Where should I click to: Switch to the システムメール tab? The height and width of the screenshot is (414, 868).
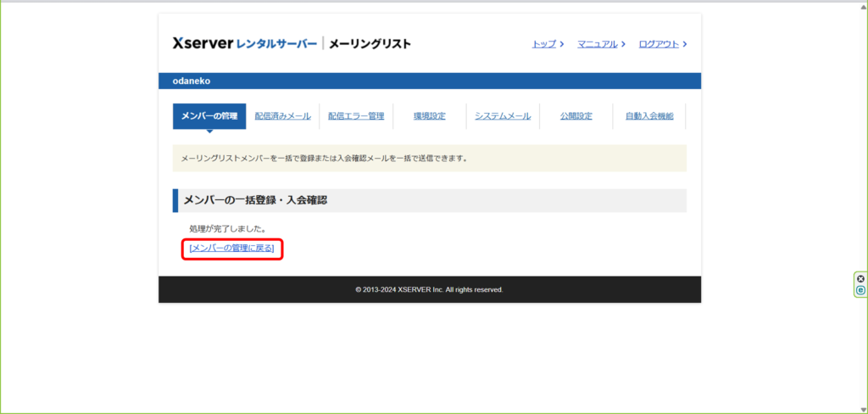[503, 116]
